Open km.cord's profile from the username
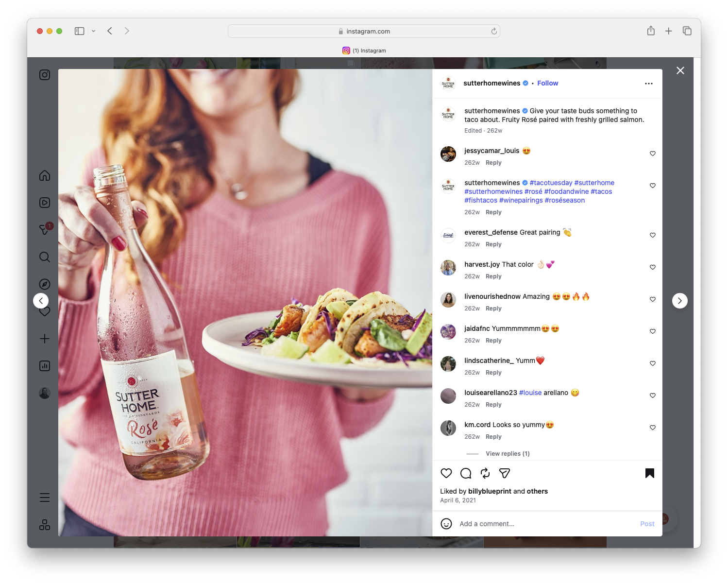 coord(477,425)
